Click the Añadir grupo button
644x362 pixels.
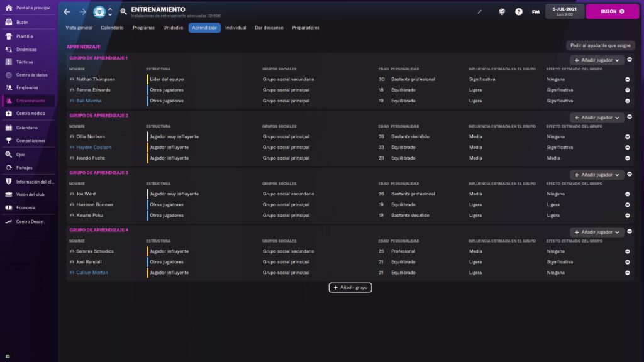tap(350, 287)
